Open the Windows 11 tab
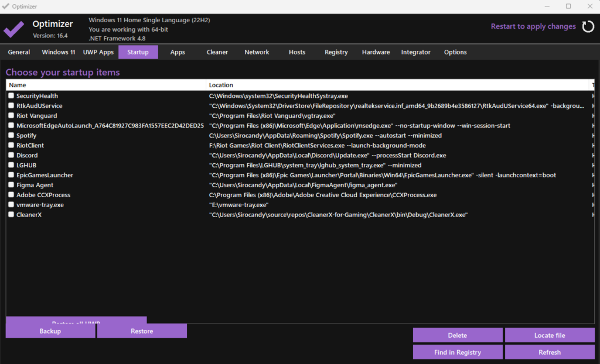600x364 pixels. (59, 52)
